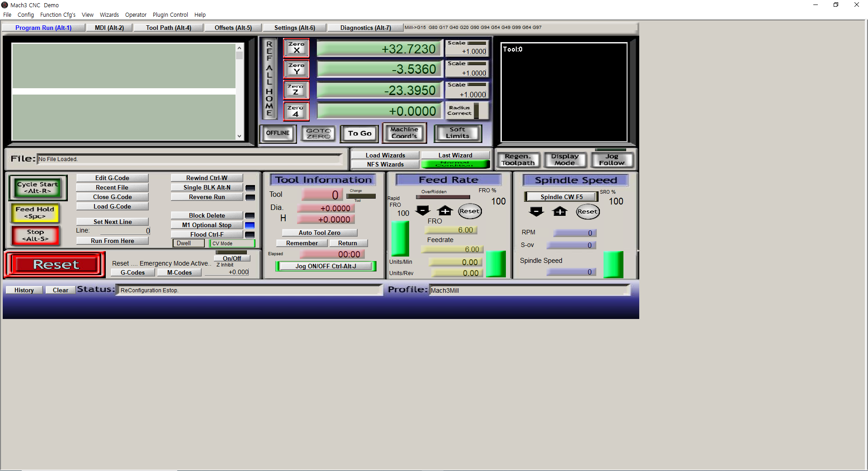Viewport: 868px width, 471px height.
Task: Raise spindle speed override with up arrow
Action: (x=560, y=211)
